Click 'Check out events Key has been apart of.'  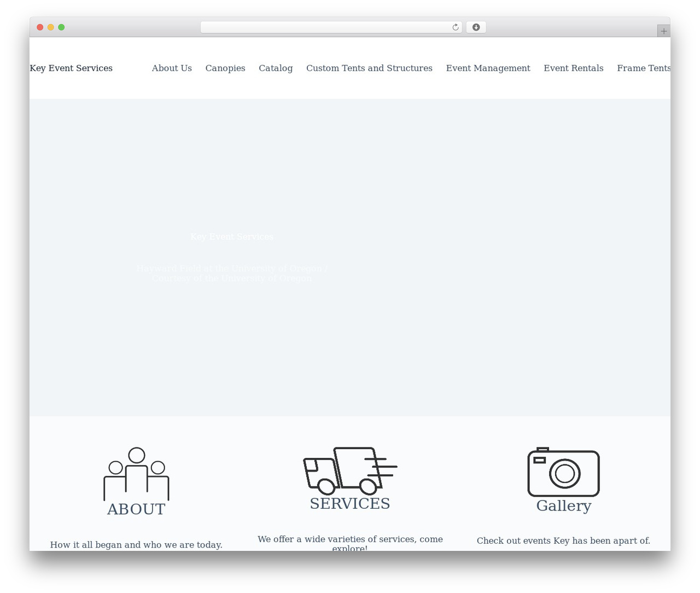(563, 540)
